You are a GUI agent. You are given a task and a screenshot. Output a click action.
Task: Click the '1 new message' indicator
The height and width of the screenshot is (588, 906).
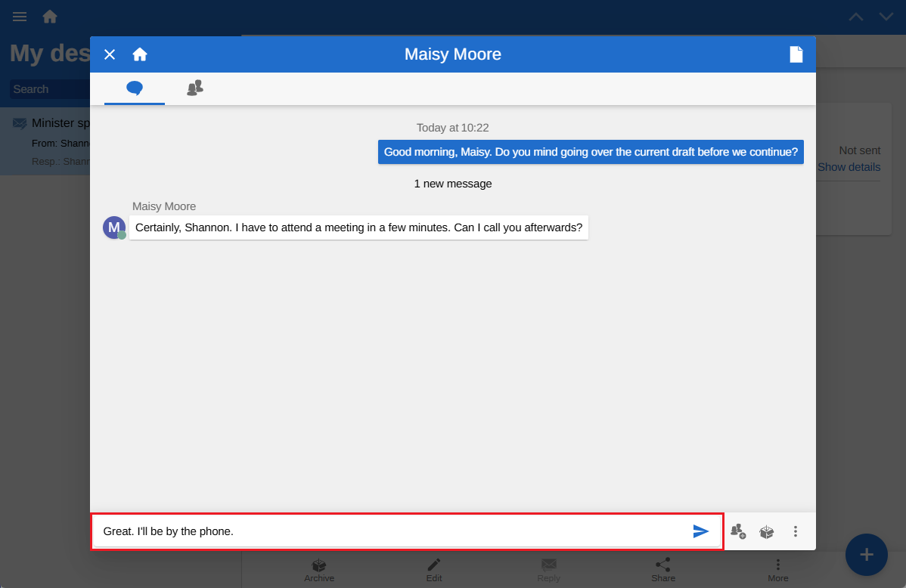pos(453,184)
